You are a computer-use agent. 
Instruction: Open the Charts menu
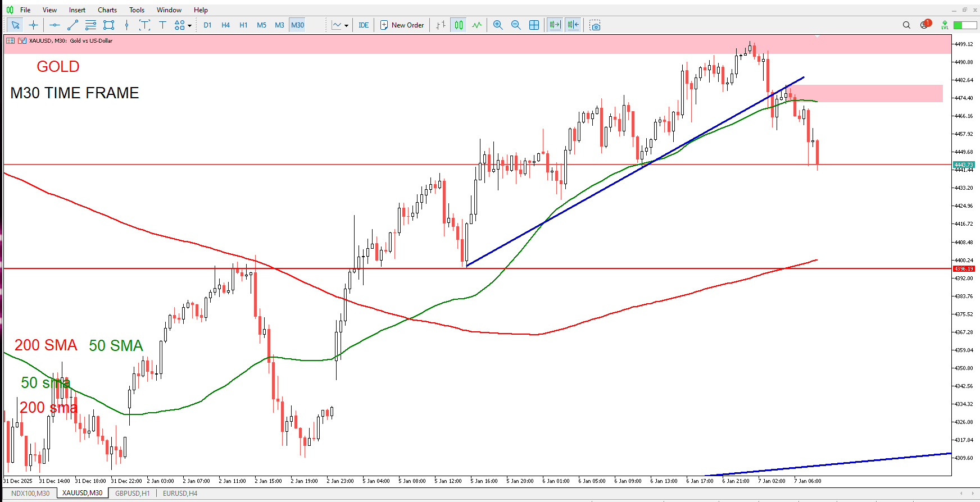point(107,10)
